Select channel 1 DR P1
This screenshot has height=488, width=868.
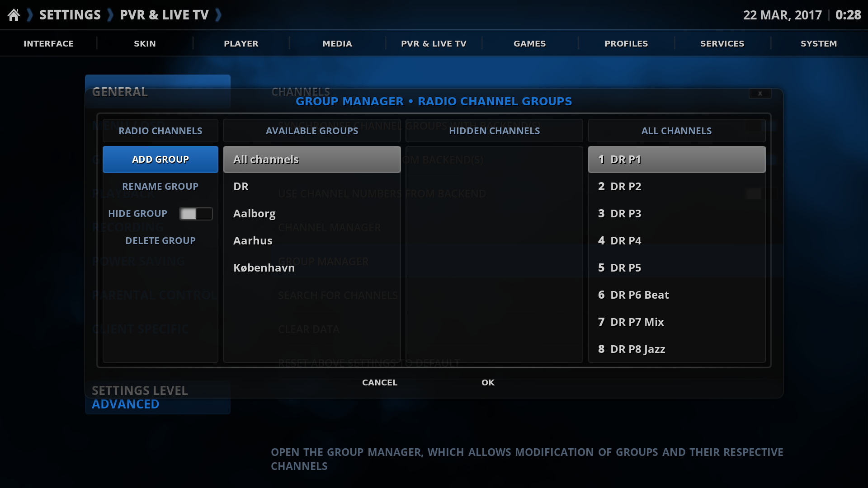point(677,160)
